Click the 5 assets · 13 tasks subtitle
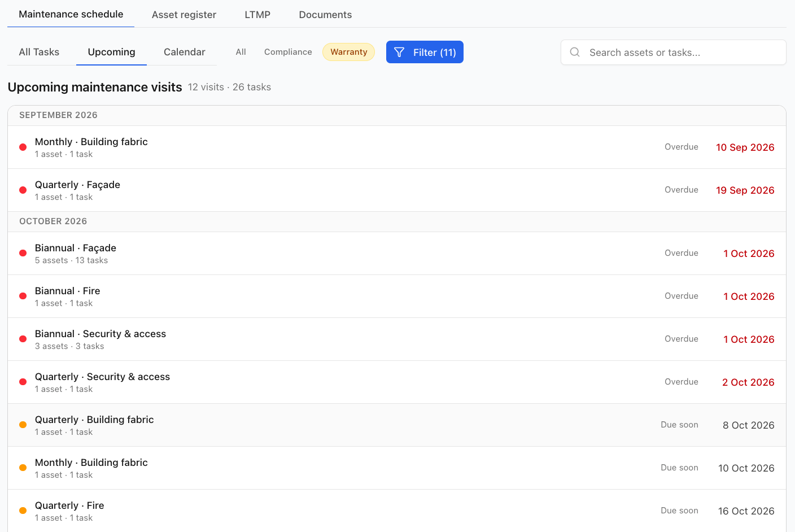Screen dimensions: 795x532 pos(71,260)
